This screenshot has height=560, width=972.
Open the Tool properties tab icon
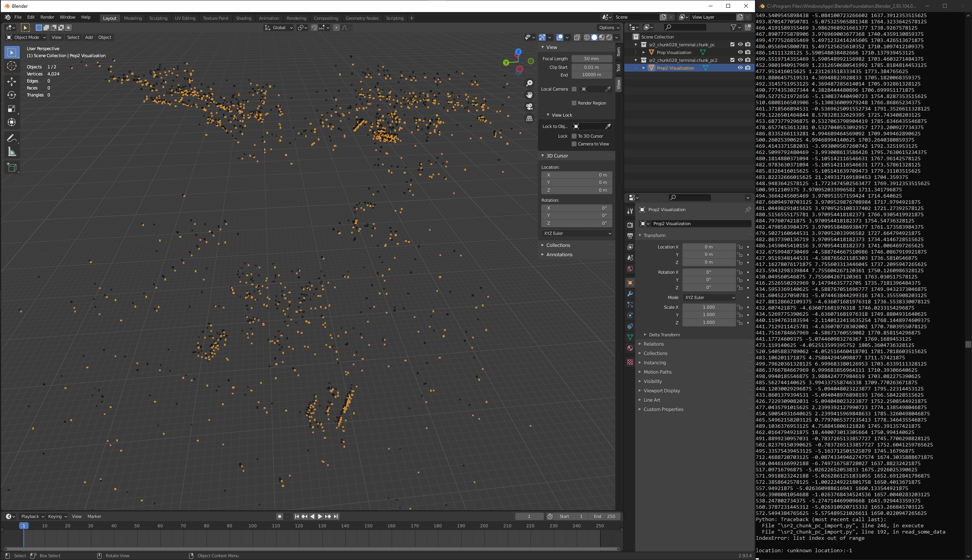pos(630,211)
